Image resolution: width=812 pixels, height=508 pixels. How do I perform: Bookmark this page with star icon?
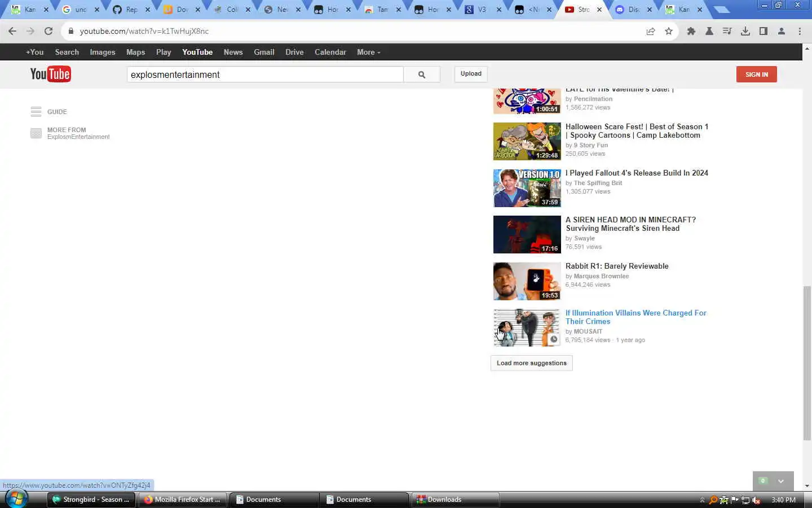tap(669, 31)
